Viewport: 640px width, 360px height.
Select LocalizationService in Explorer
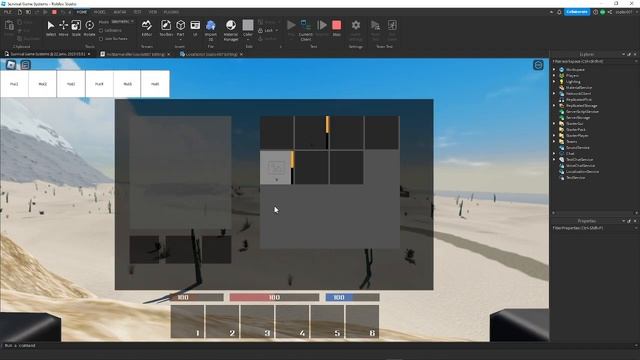(582, 171)
